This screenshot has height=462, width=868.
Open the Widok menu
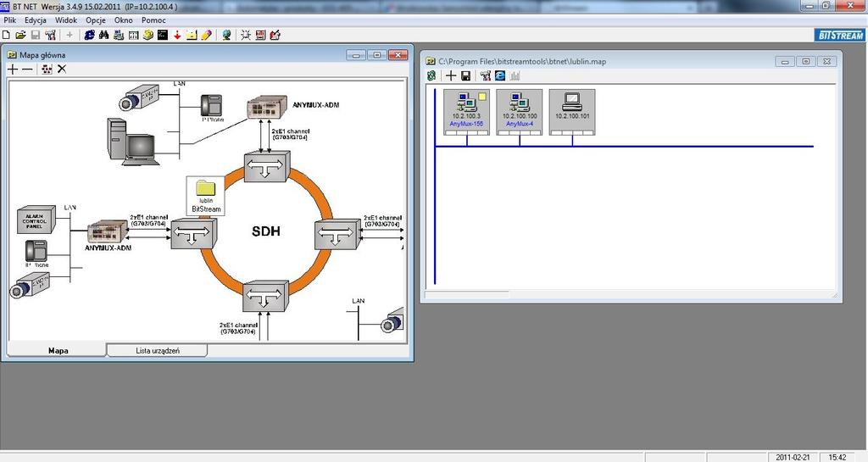tap(66, 19)
